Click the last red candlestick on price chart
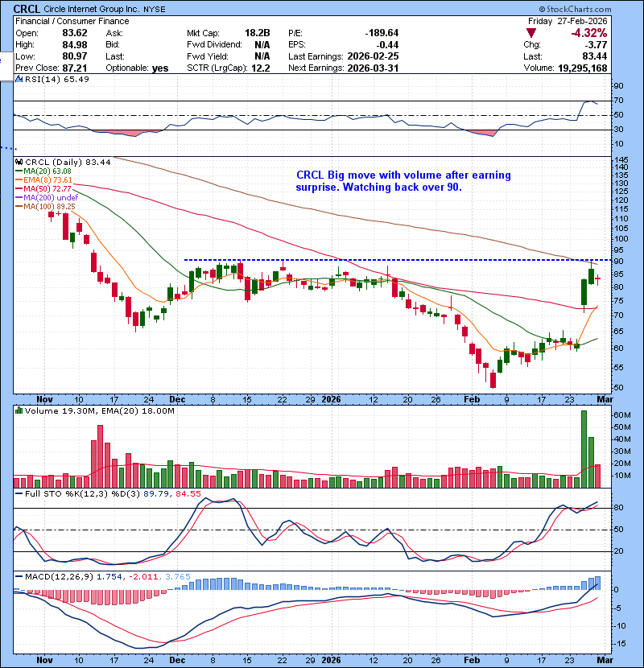This screenshot has width=644, height=668. [598, 279]
